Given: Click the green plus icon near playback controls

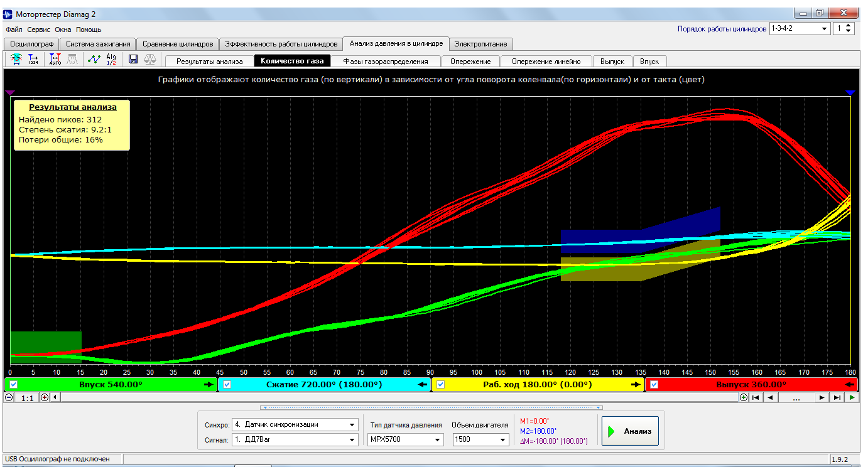Looking at the screenshot, I should click(x=744, y=397).
